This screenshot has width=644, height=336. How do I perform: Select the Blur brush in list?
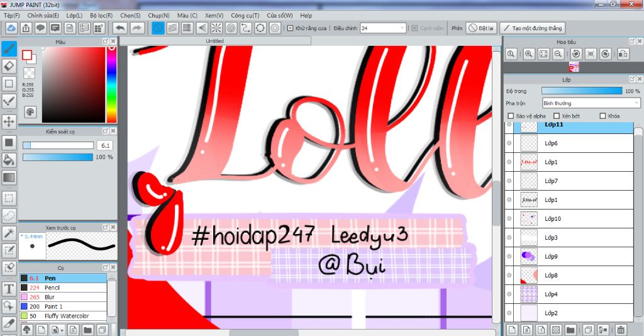[x=63, y=297]
